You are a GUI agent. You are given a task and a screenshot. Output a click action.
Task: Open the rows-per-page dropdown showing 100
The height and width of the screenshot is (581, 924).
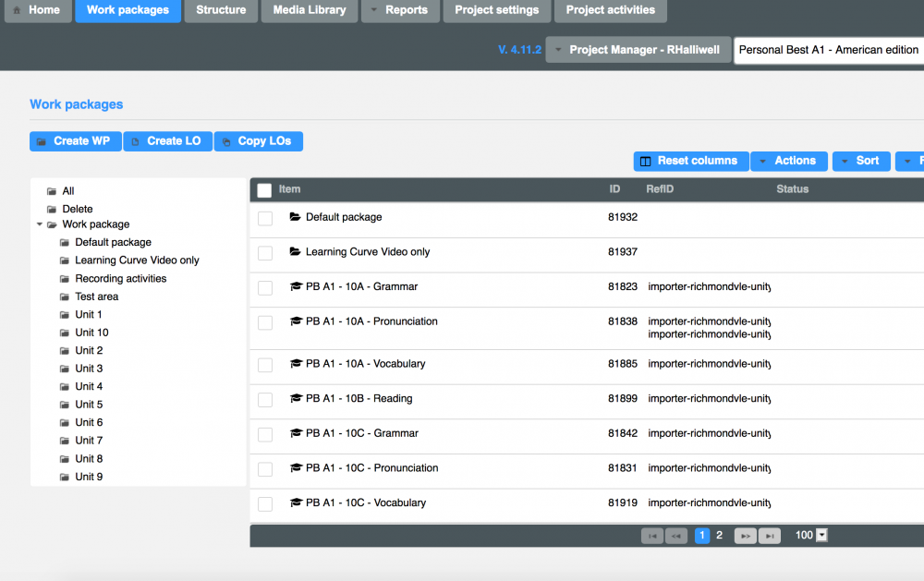pos(821,536)
